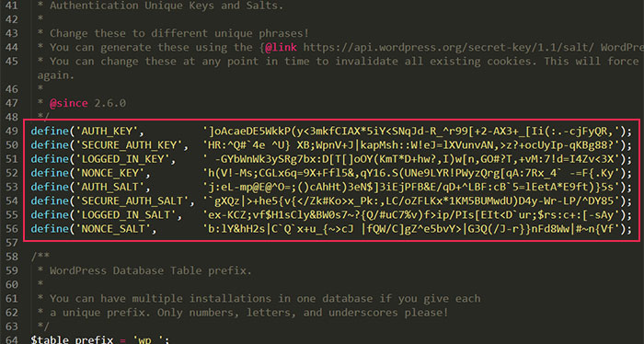Click the SECURE_AUTH_KEY value string starting 'HR:^Q#
The image size is (644, 344).
pos(411,145)
